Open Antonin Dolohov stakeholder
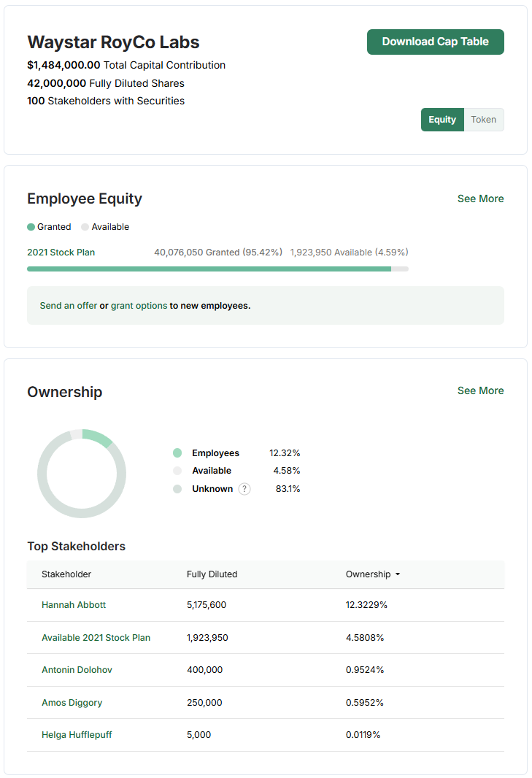The height and width of the screenshot is (778, 532). (77, 670)
